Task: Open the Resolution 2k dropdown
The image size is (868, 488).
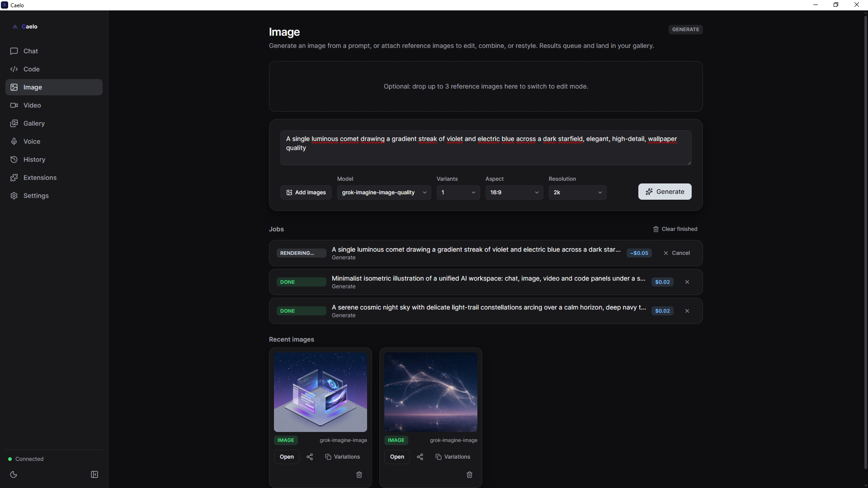Action: (577, 192)
